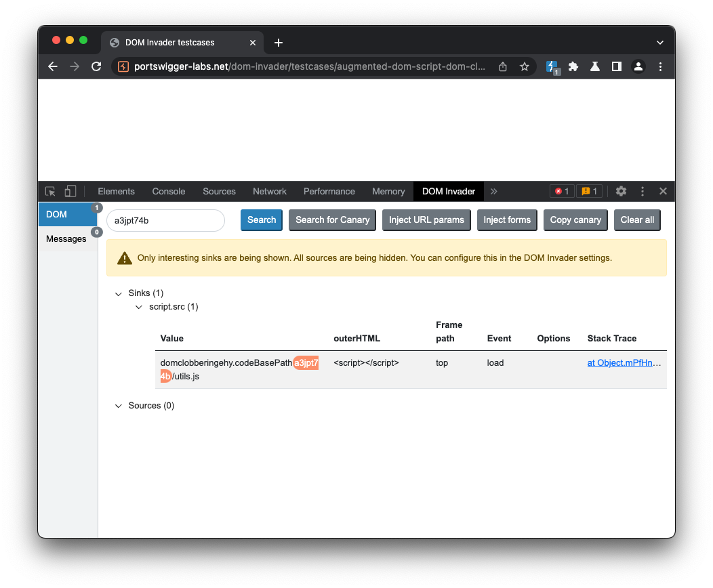
Task: Click the Burp site icon in the address bar
Action: click(123, 66)
